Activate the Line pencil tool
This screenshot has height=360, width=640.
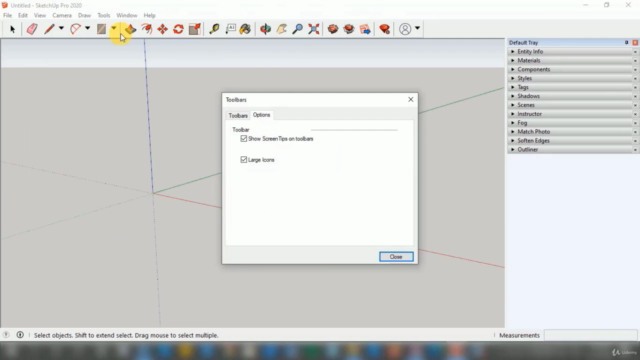(49, 29)
